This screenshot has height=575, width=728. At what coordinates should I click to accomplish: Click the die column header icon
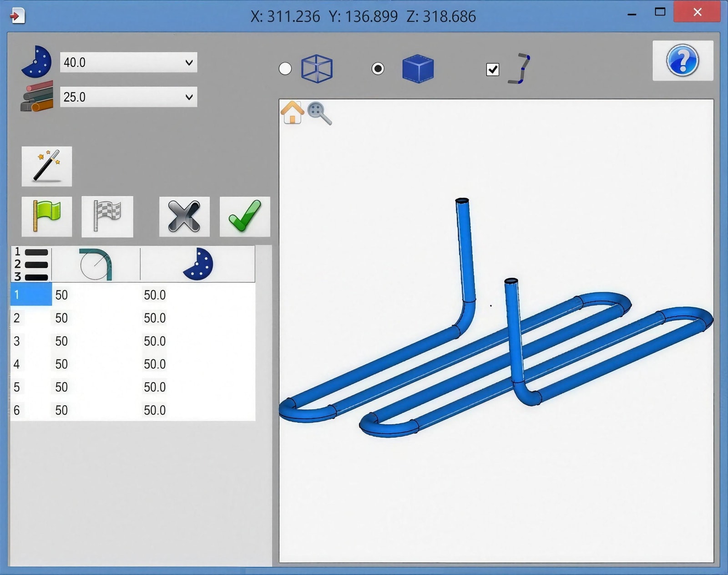coord(198,264)
